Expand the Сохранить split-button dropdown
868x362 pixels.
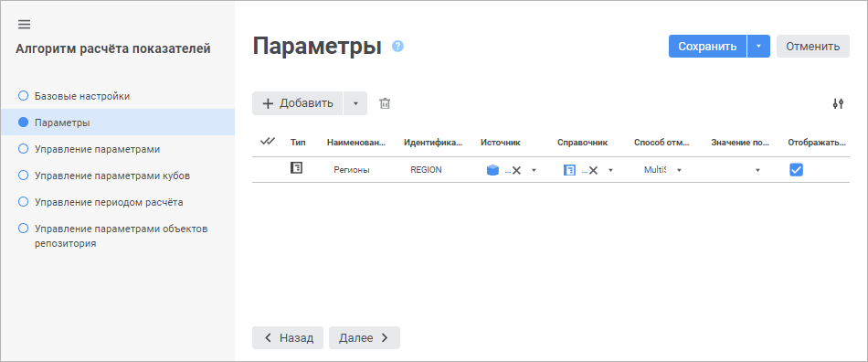point(759,47)
